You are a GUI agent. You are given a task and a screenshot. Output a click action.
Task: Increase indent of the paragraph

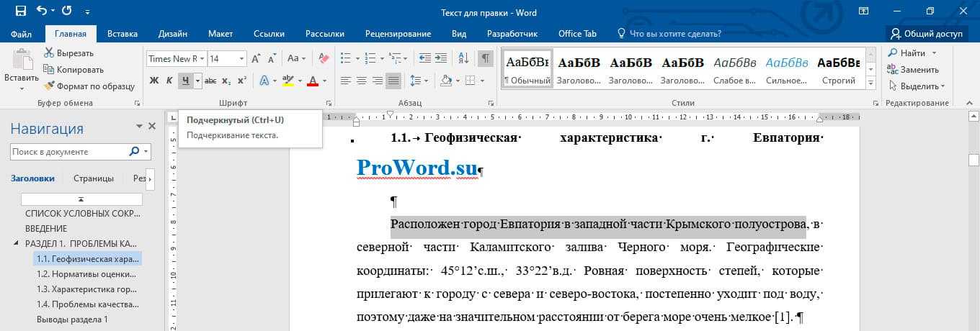point(441,58)
